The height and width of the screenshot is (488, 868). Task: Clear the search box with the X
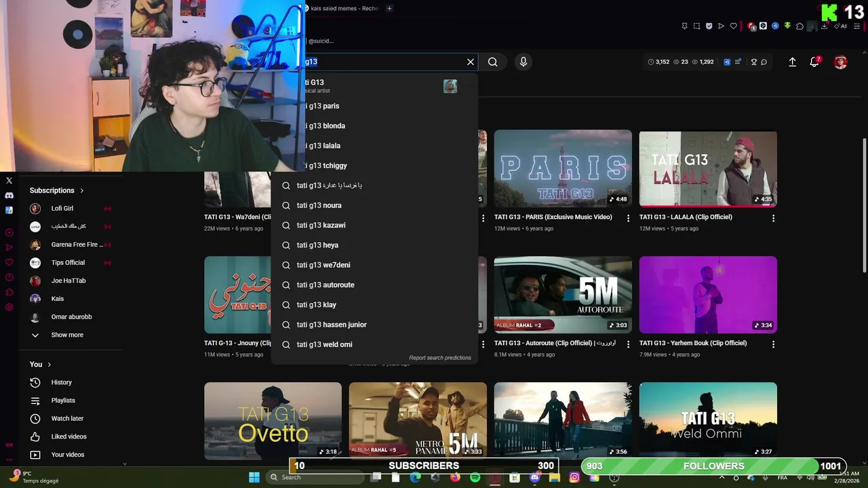click(471, 62)
